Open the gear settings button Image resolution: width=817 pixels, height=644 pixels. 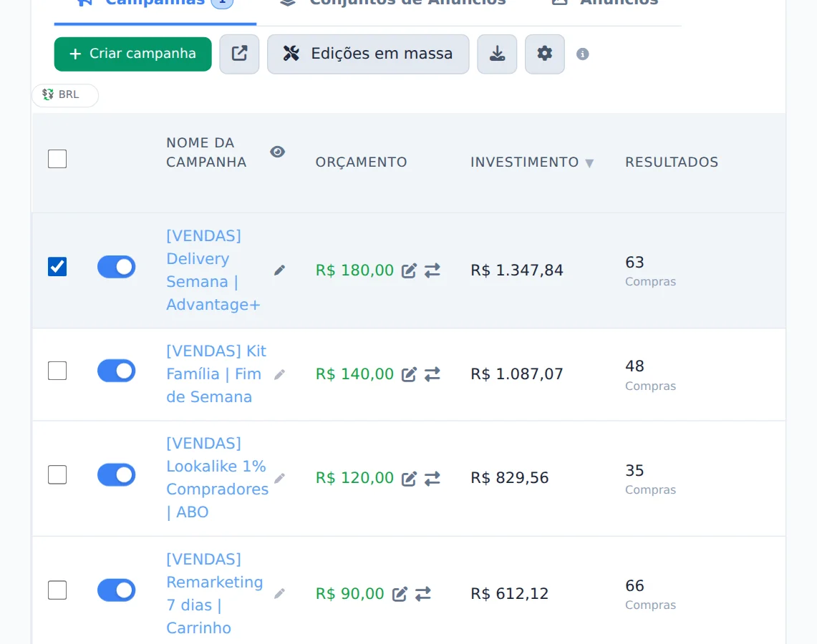point(544,54)
